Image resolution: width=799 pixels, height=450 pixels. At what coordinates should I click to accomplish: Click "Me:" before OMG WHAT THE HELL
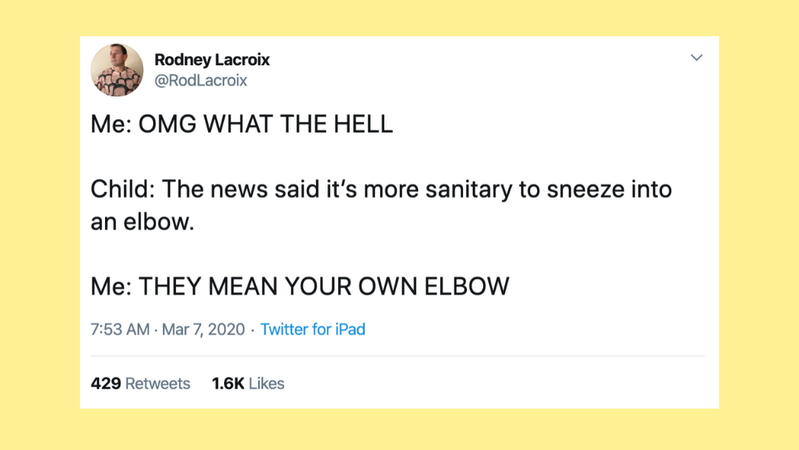(x=111, y=125)
